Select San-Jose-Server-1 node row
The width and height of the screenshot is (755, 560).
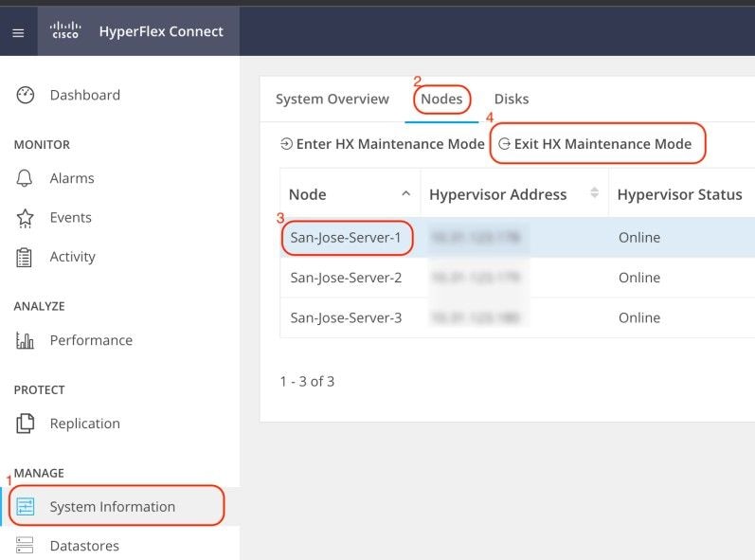[517, 238]
